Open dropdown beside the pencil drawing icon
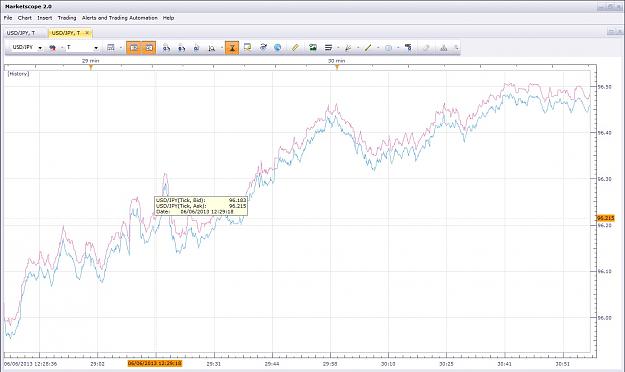Screen dimensions: 625x372 [358, 48]
